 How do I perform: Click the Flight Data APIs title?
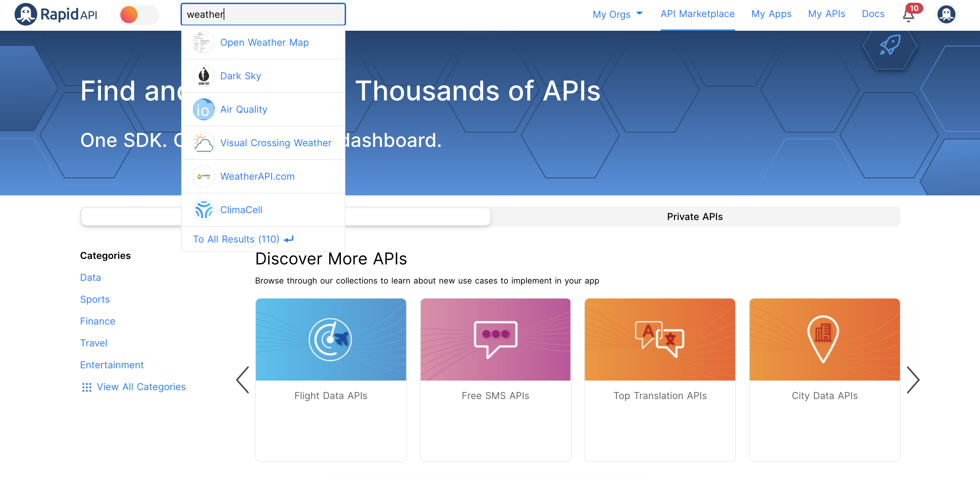click(x=331, y=396)
